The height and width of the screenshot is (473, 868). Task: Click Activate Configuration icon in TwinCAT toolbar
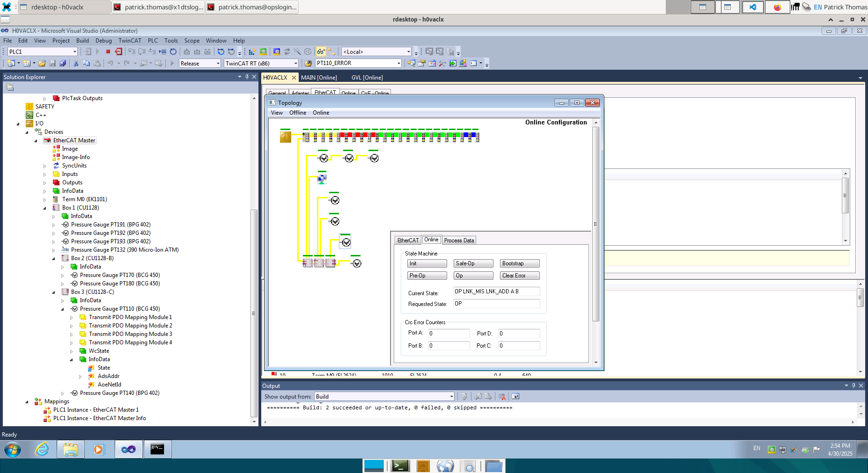[x=252, y=51]
